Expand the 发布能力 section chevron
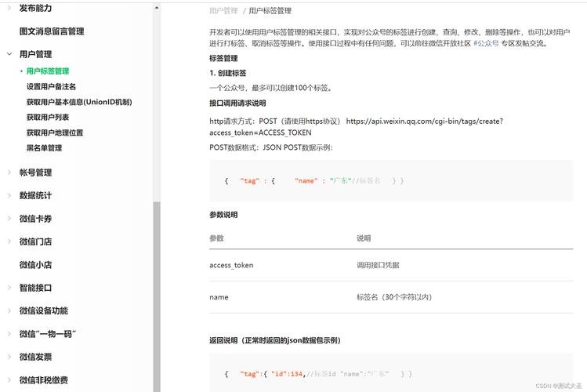 pos(9,8)
